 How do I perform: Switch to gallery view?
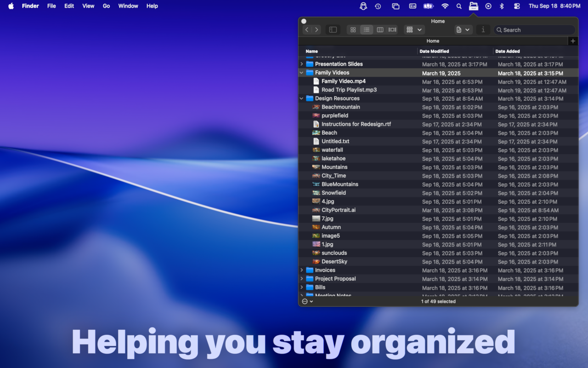pos(392,29)
